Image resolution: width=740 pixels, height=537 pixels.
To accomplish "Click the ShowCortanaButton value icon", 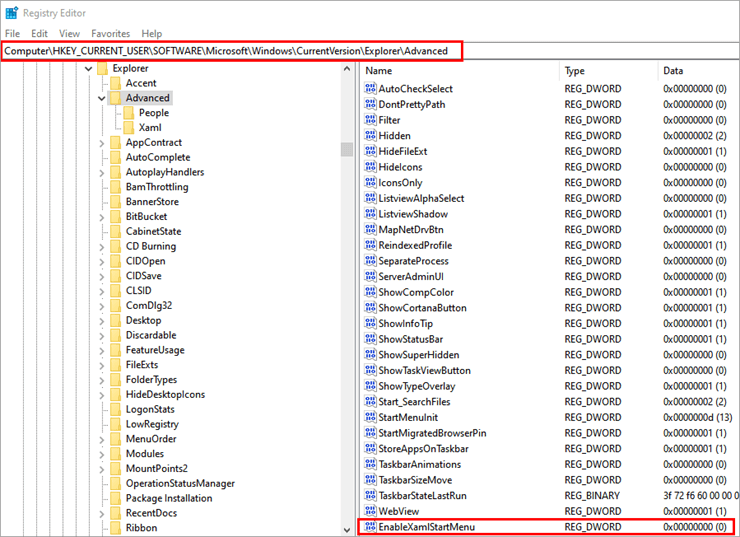I will pyautogui.click(x=370, y=308).
